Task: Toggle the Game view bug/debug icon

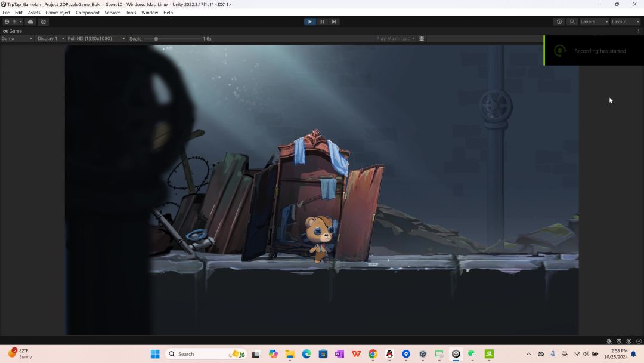Action: [422, 39]
